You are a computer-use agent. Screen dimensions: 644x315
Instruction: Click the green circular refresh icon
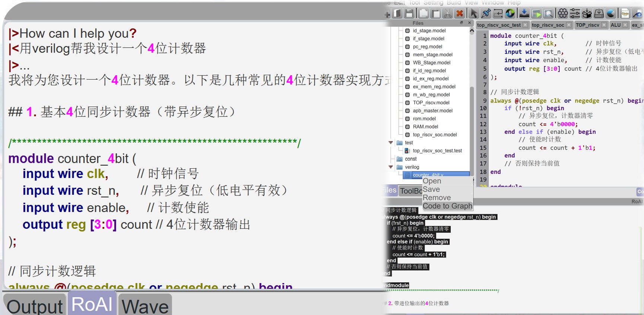click(510, 14)
